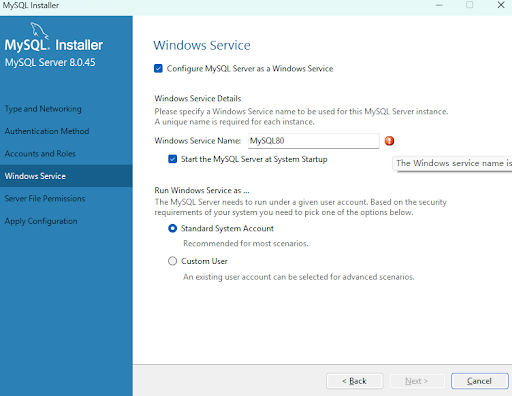Open Authentication Method step

tap(47, 131)
